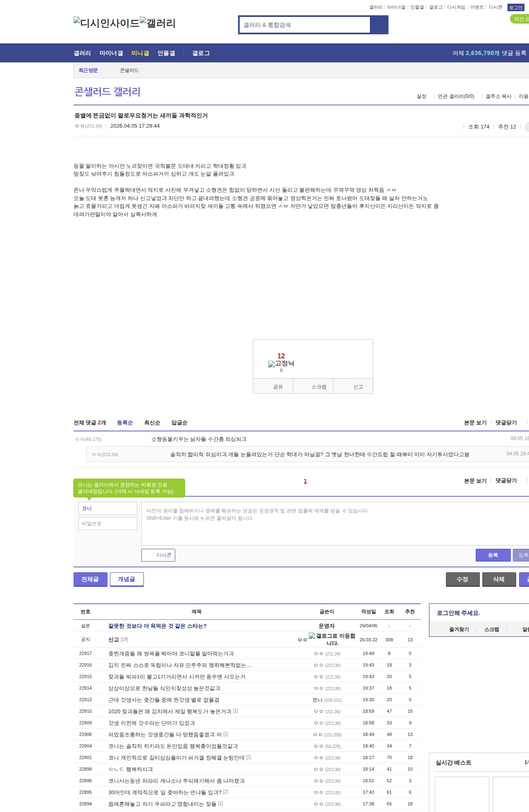The width and height of the screenshot is (529, 812).
Task: Expand 연관 갤러리(0/0) list
Action: [x=456, y=96]
